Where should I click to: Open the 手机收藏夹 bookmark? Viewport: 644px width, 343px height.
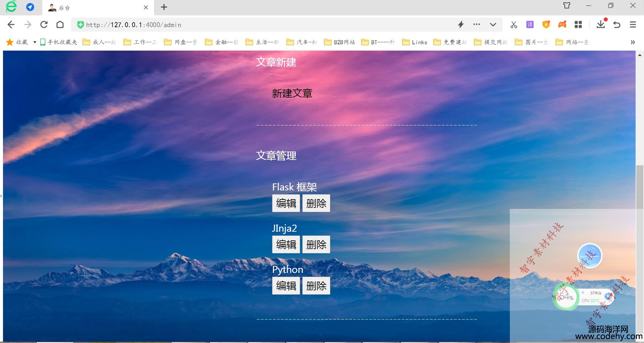pos(59,42)
